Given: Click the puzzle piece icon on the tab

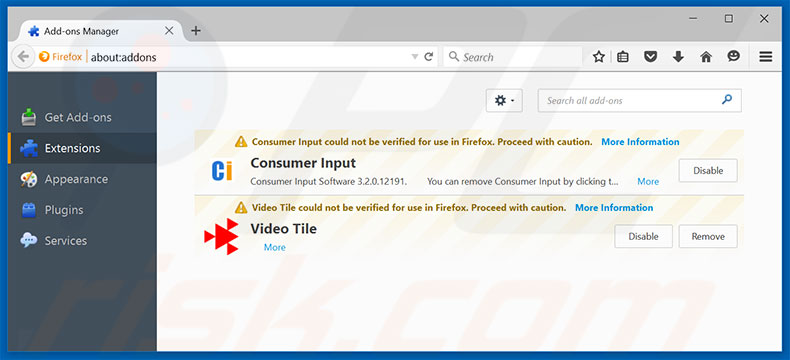Looking at the screenshot, I should (x=34, y=31).
